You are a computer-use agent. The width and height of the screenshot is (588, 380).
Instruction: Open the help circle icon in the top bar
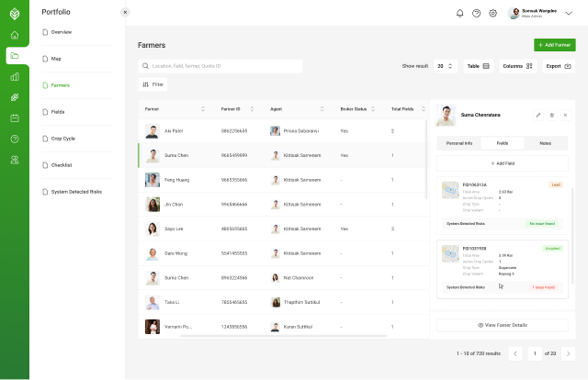click(x=476, y=14)
